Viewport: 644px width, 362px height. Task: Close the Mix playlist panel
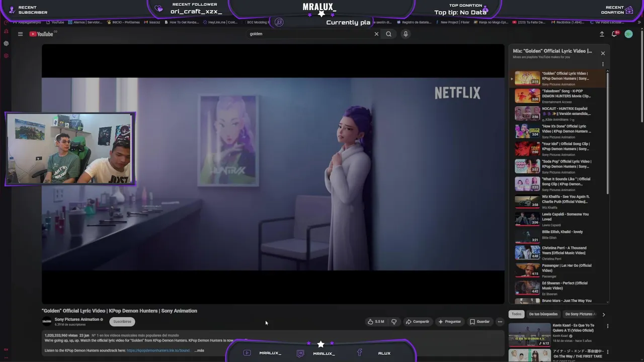tap(603, 53)
